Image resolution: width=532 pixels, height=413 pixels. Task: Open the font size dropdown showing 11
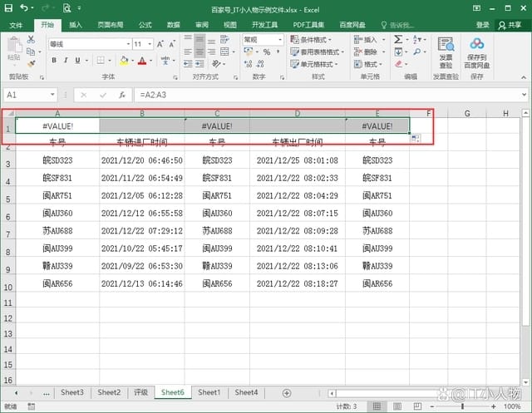[x=150, y=44]
